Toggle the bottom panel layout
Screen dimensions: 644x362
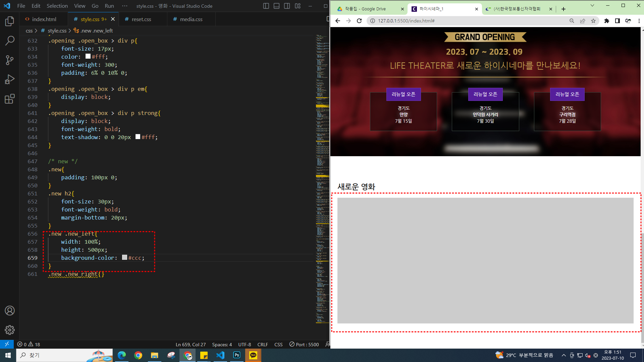tap(276, 6)
